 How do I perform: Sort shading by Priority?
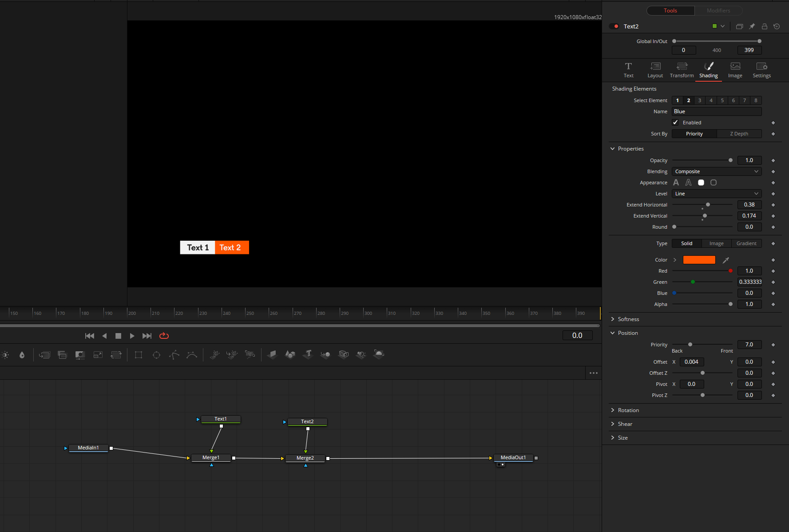coord(694,134)
